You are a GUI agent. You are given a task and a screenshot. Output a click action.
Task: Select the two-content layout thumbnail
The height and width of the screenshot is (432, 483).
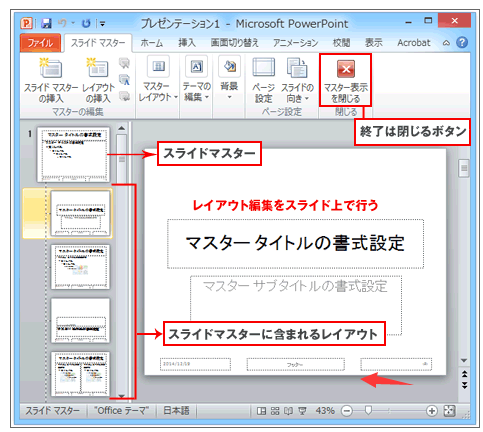tap(80, 374)
